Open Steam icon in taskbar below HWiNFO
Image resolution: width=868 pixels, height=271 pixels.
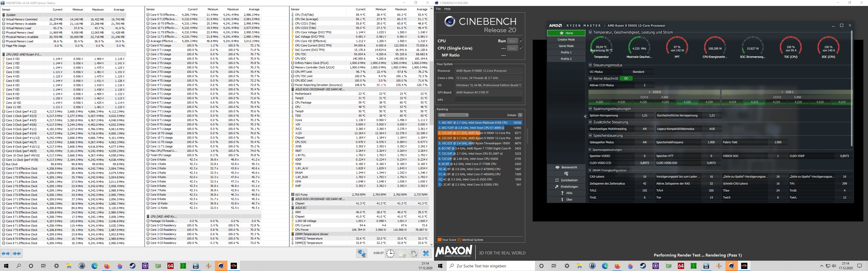tap(133, 266)
